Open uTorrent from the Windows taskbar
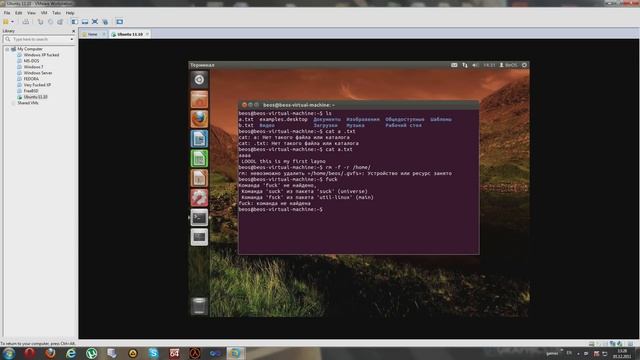Screen dimensions: 640x360 pyautogui.click(x=91, y=353)
